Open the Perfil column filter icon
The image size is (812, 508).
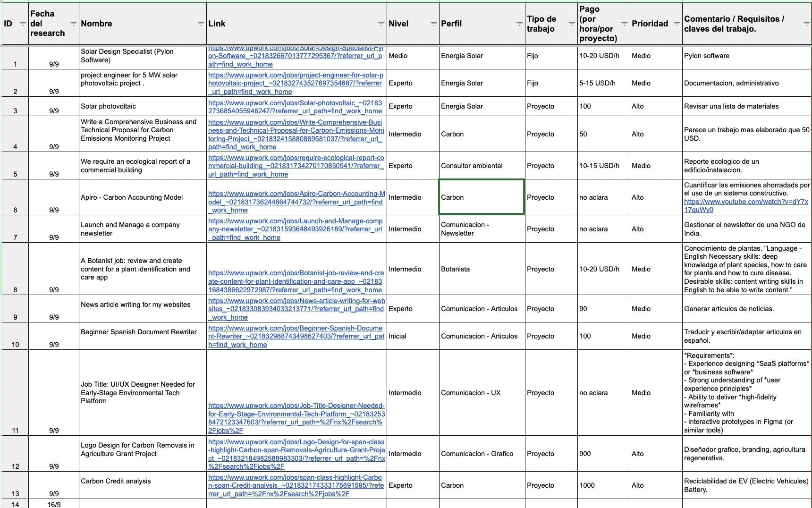(x=519, y=24)
